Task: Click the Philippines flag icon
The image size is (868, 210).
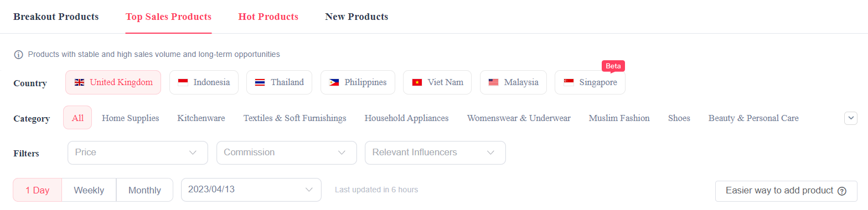Action: [334, 82]
